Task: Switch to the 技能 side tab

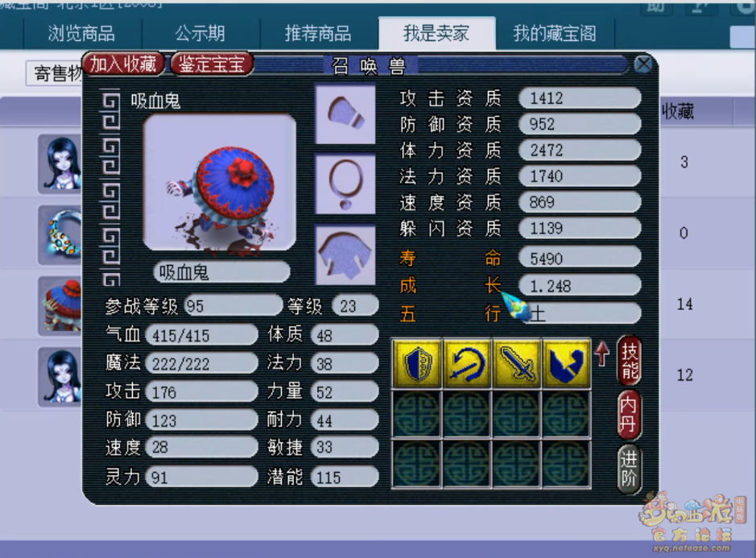Action: 630,361
